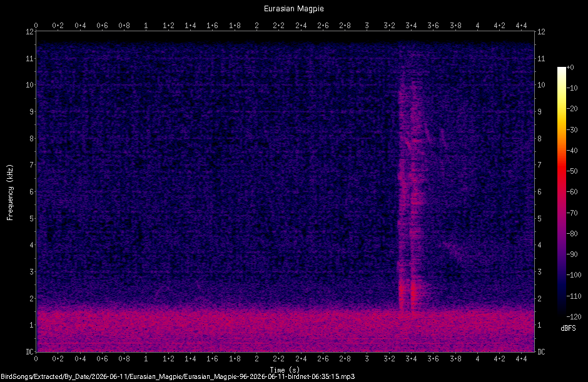588x382 pixels.
Task: Click the 3·4 tick on the bottom time axis
Action: click(x=411, y=359)
